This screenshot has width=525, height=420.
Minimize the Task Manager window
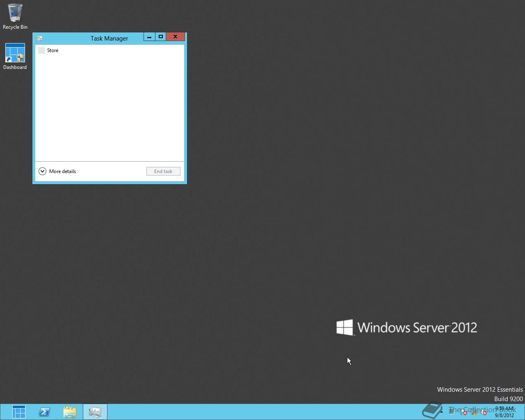click(x=149, y=37)
